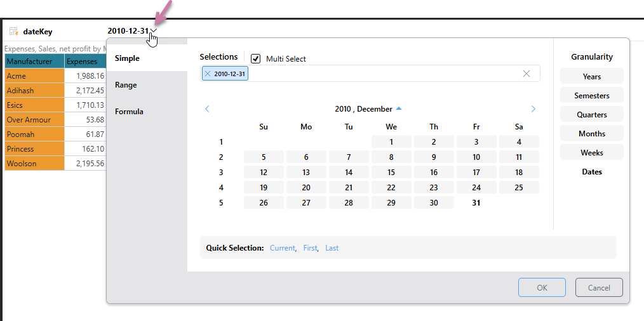The width and height of the screenshot is (644, 321).
Task: Switch to the Range tab
Action: tap(126, 85)
